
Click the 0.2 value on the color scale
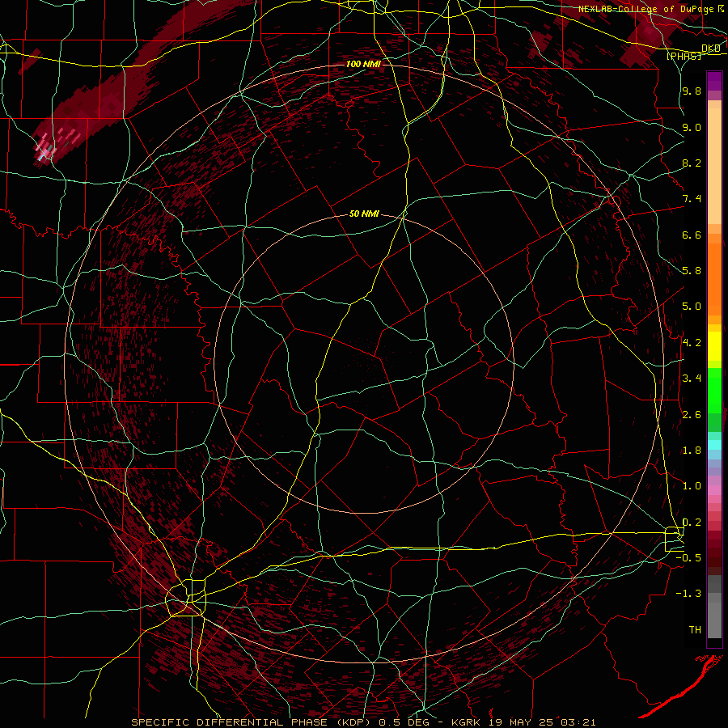692,523
